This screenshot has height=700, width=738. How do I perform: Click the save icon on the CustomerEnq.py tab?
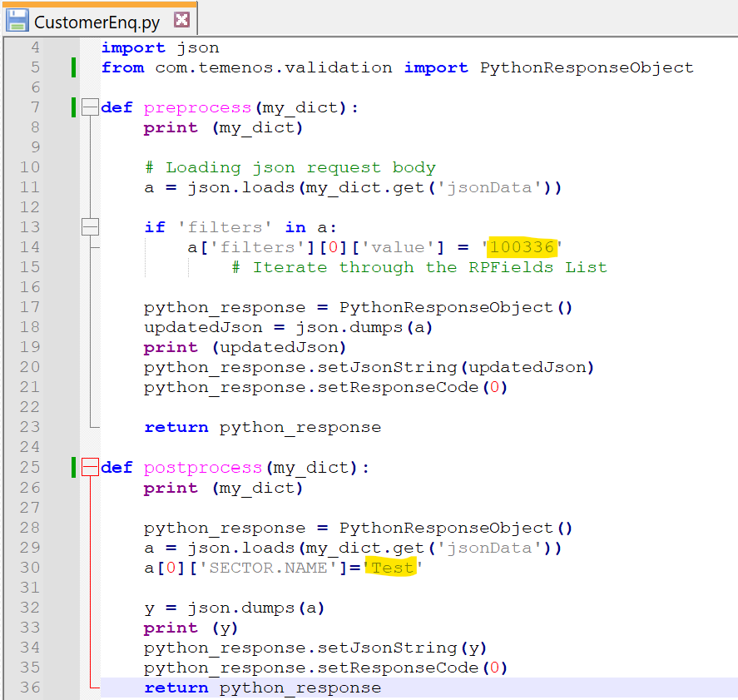pos(17,20)
